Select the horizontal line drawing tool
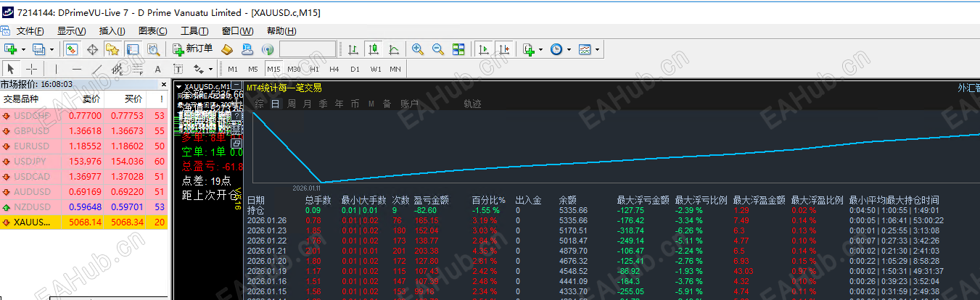The height and width of the screenshot is (300, 980). 76,69
